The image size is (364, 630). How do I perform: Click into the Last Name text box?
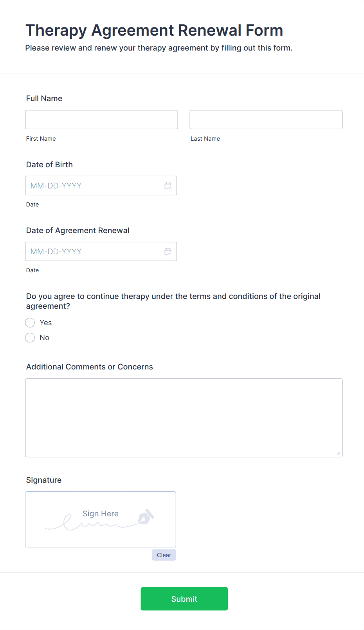point(266,119)
